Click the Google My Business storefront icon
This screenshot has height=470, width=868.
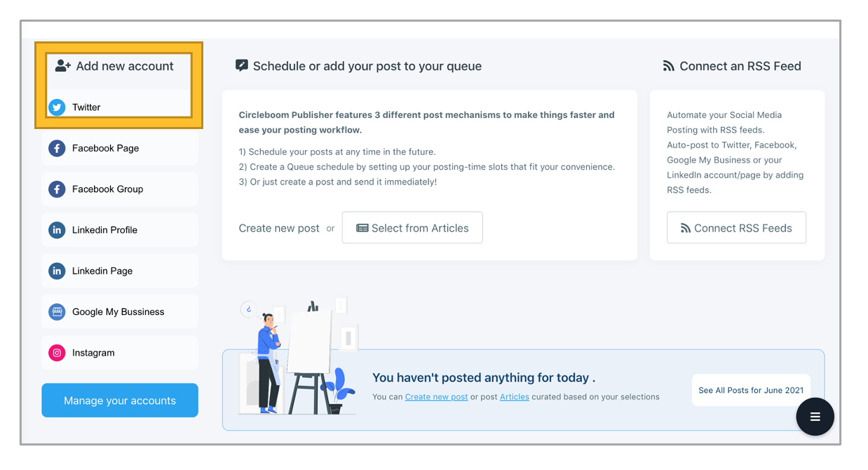[57, 311]
